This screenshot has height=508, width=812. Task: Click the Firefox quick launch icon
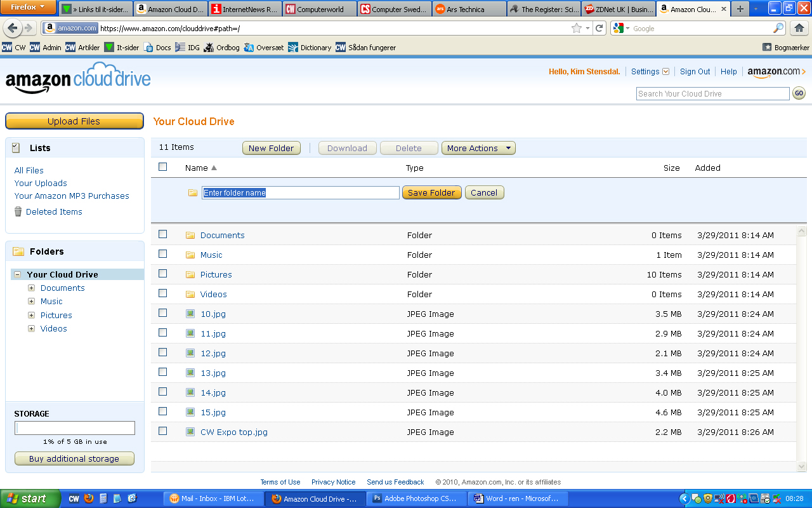(89, 498)
